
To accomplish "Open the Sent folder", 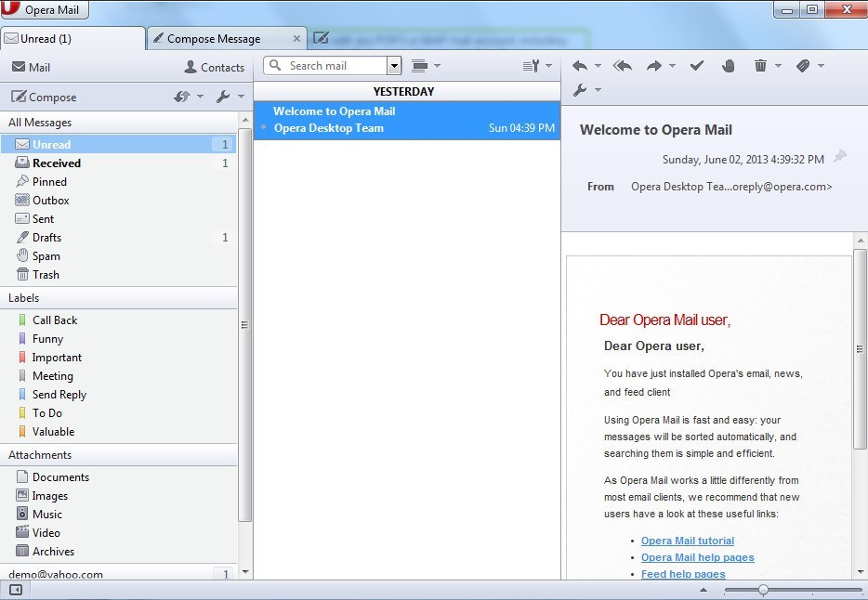I will pos(118,218).
